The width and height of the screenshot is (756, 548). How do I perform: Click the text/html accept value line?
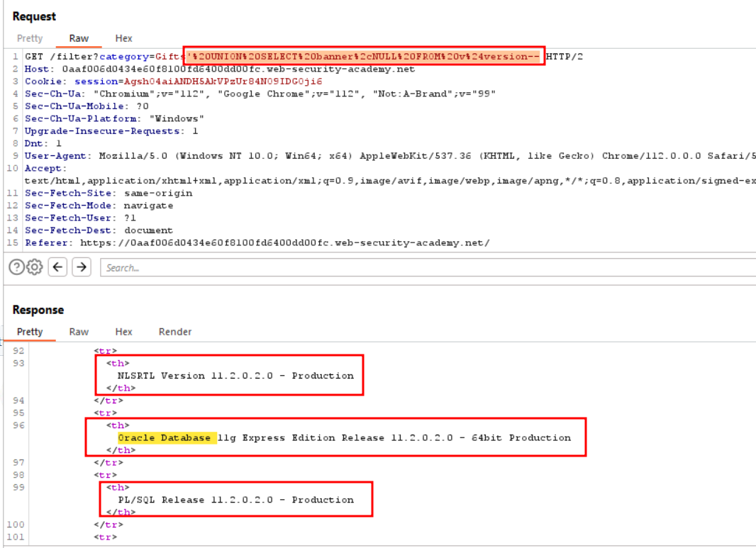390,181
